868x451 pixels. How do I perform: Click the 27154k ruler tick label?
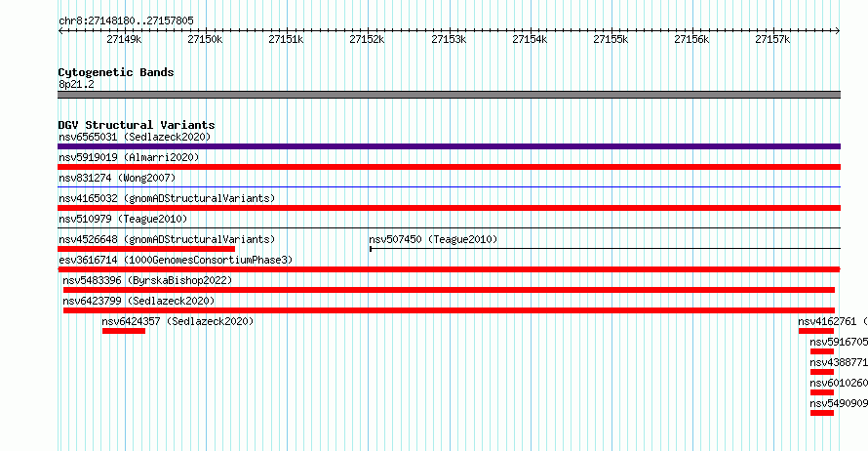pos(530,39)
